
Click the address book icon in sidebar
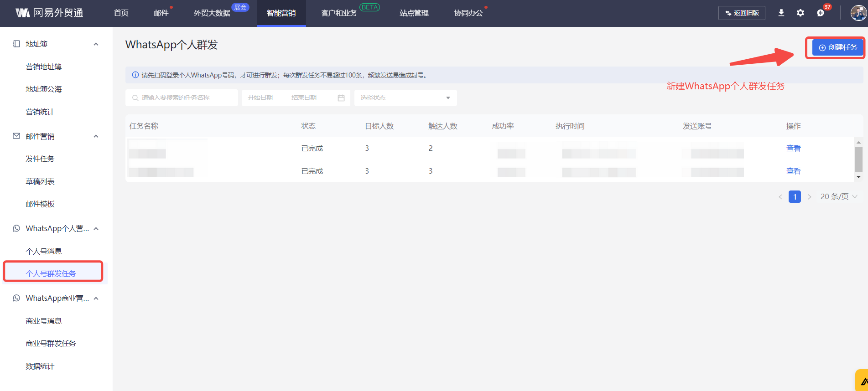click(16, 44)
